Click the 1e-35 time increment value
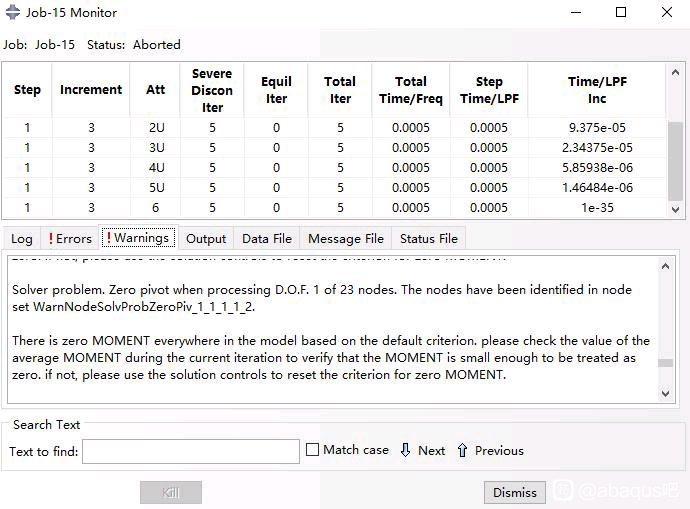Image resolution: width=690 pixels, height=509 pixels. (x=597, y=208)
